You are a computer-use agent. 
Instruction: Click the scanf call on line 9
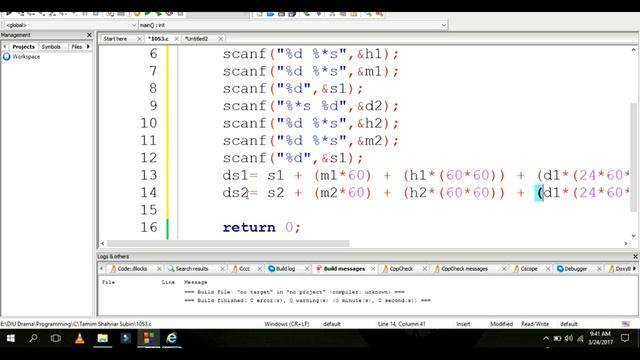pos(311,106)
